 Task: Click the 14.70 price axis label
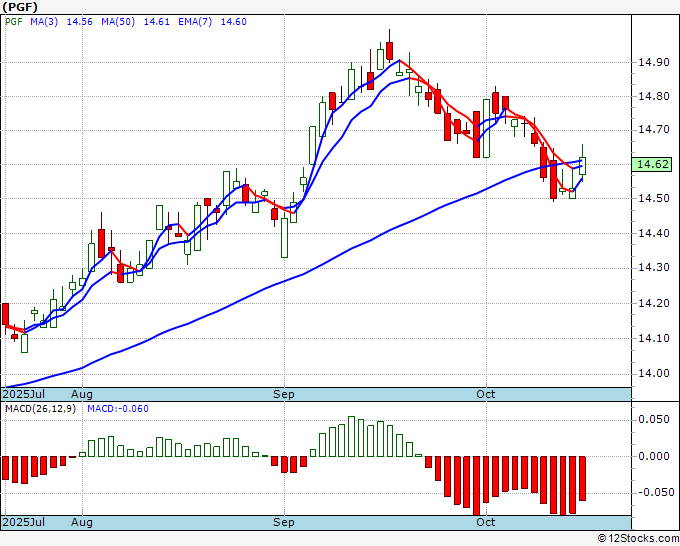coord(654,130)
